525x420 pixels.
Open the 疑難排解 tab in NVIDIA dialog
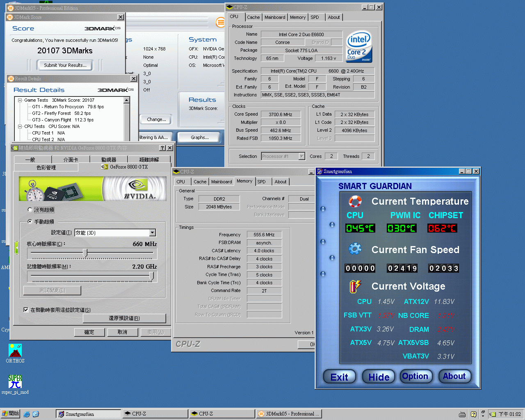(x=149, y=160)
